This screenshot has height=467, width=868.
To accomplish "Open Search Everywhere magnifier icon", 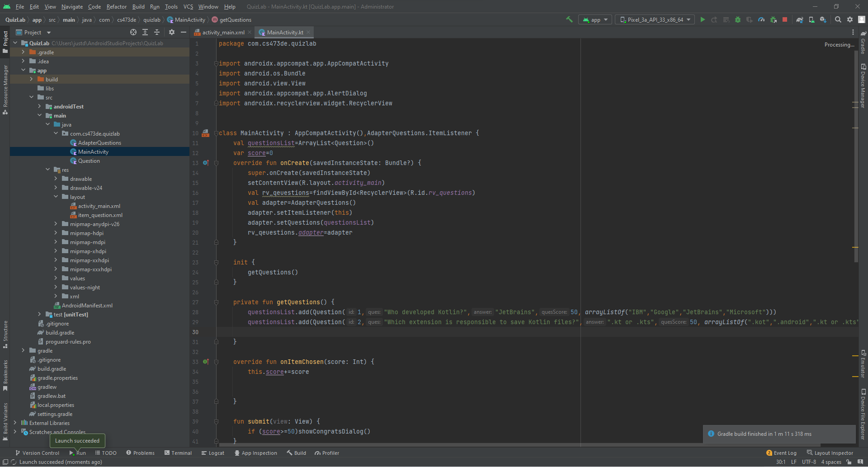I will point(838,19).
